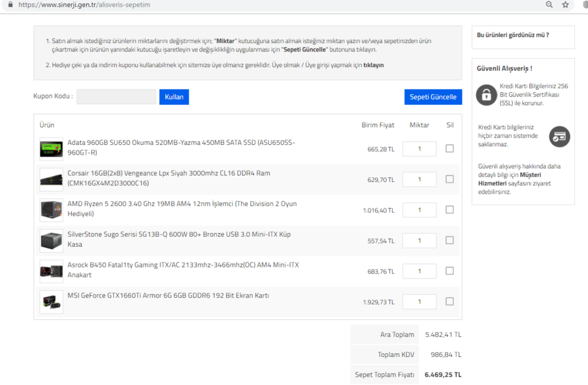The image size is (588, 385).
Task: Click the address bar URL
Action: point(85,5)
